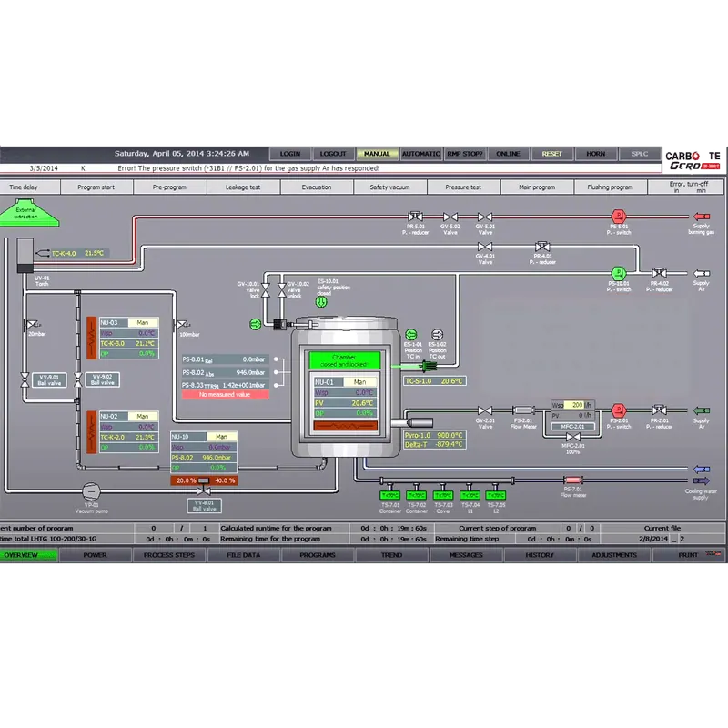Open the GV-5.02 valve symbol
This screenshot has width=728, height=728.
pyautogui.click(x=450, y=217)
